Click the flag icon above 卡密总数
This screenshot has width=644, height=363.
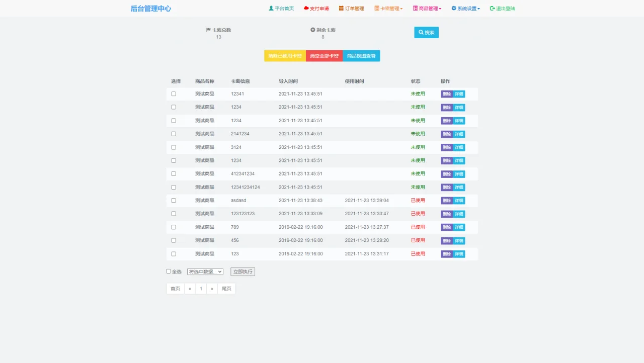tap(208, 29)
